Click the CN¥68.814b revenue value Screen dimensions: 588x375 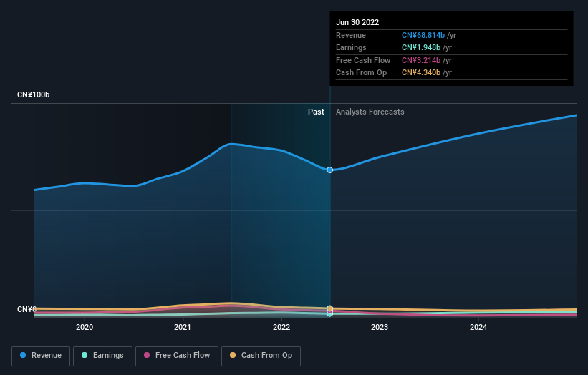point(423,35)
